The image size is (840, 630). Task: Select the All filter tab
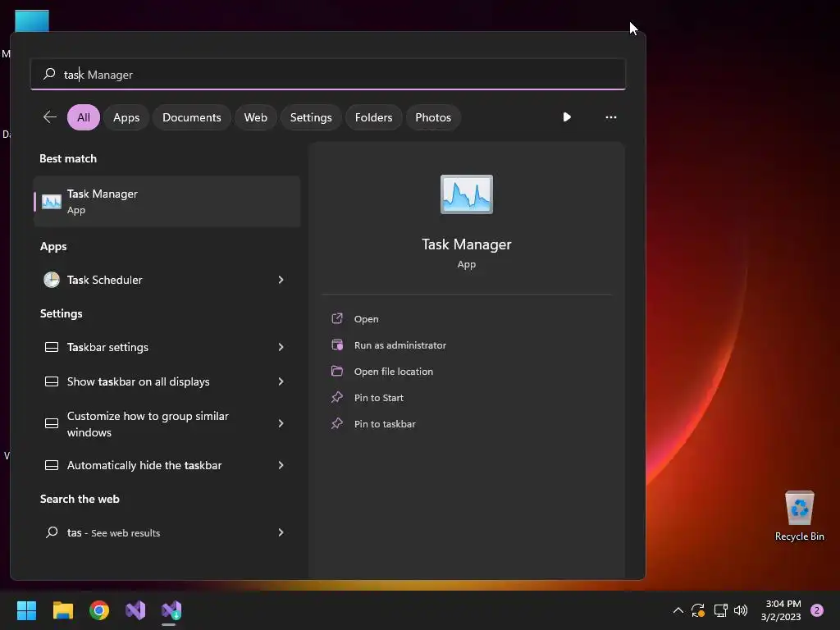84,117
